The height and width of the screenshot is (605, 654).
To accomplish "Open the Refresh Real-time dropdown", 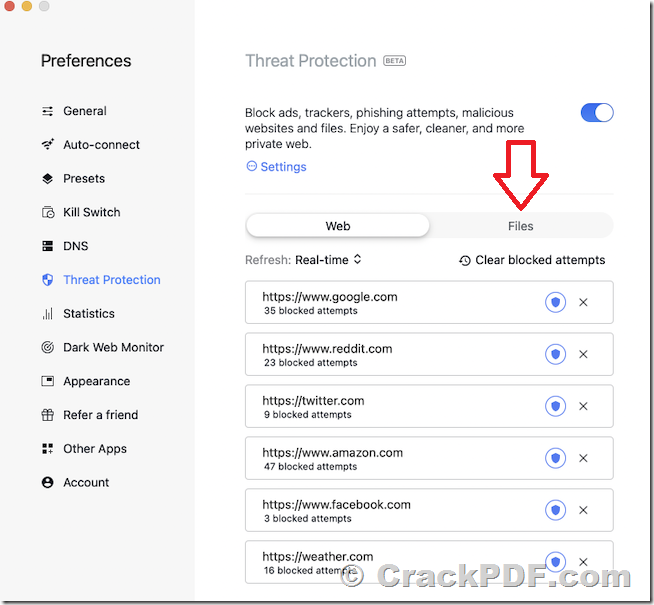I will pos(328,260).
